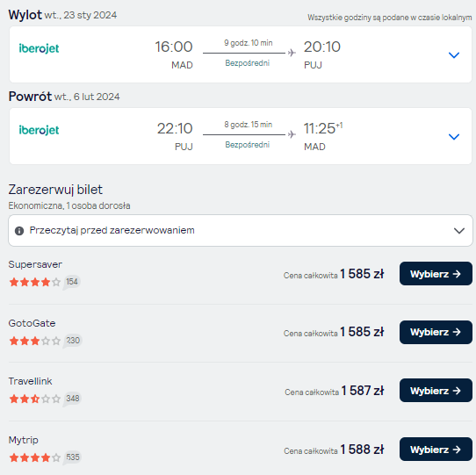Pick the Travellink offer with Wybierz
476x475 pixels.
click(436, 391)
